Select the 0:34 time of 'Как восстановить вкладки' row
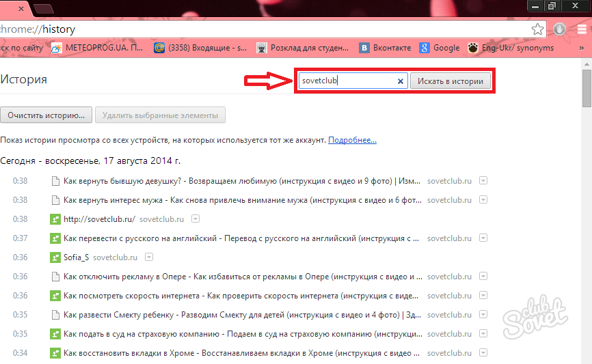 (20, 353)
